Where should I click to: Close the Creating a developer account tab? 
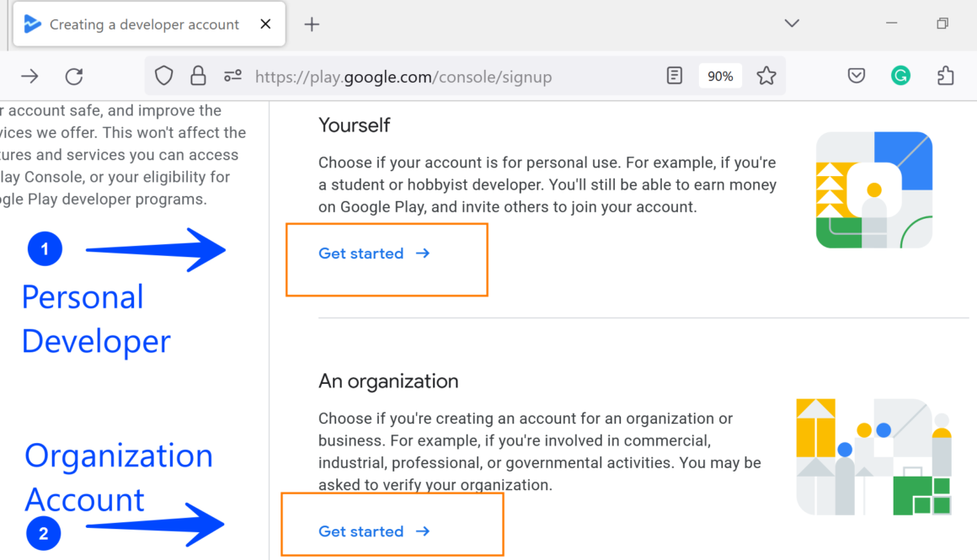[x=265, y=24]
